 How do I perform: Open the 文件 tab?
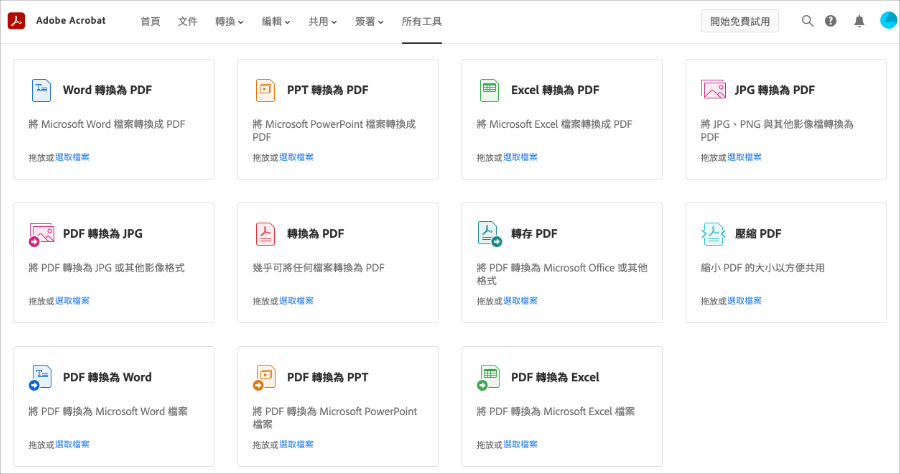(187, 22)
